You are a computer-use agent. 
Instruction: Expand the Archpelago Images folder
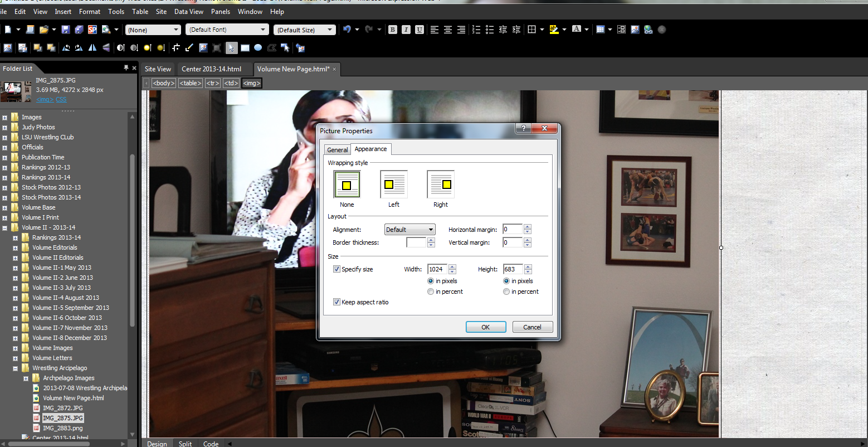(x=26, y=378)
